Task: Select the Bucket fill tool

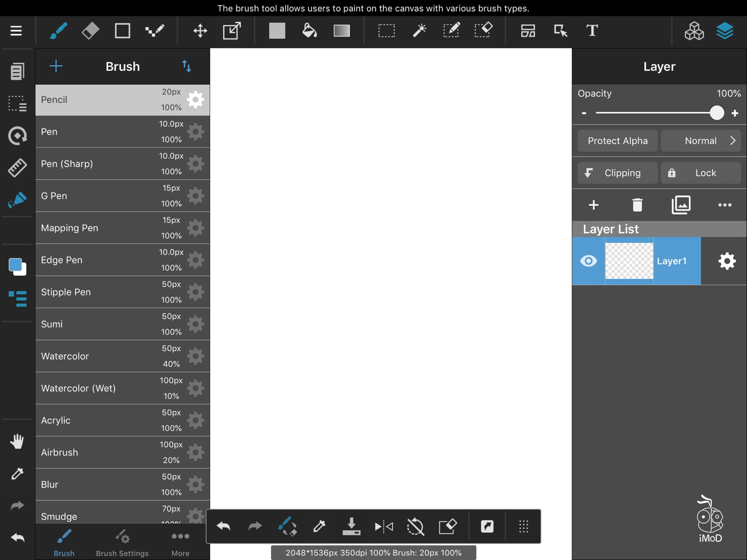Action: pos(309,30)
